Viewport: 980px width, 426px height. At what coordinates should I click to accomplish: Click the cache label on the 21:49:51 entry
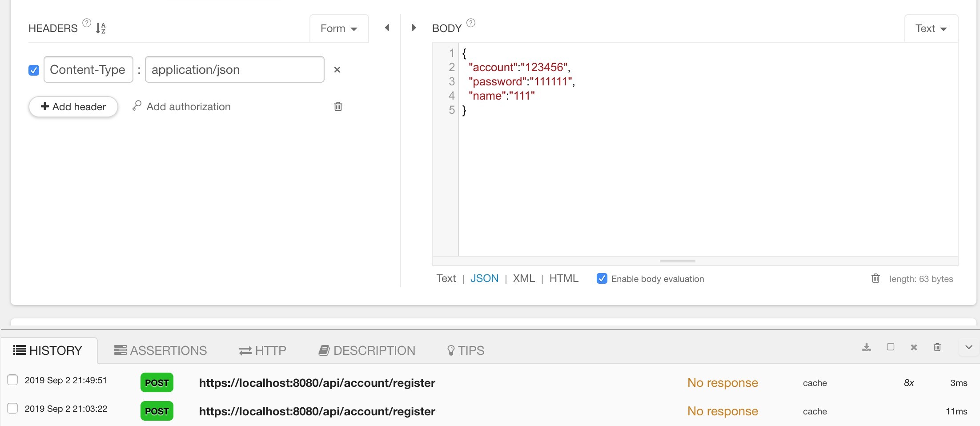tap(815, 383)
